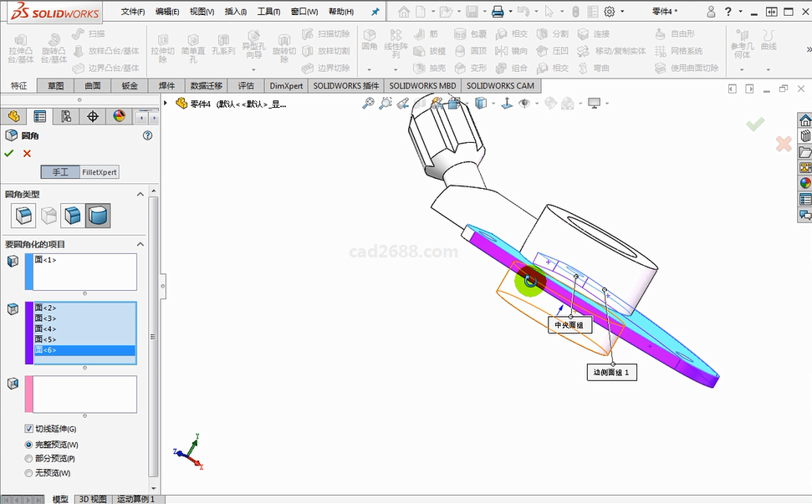Select the 无预览 radio button
This screenshot has width=812, height=504.
[x=29, y=472]
